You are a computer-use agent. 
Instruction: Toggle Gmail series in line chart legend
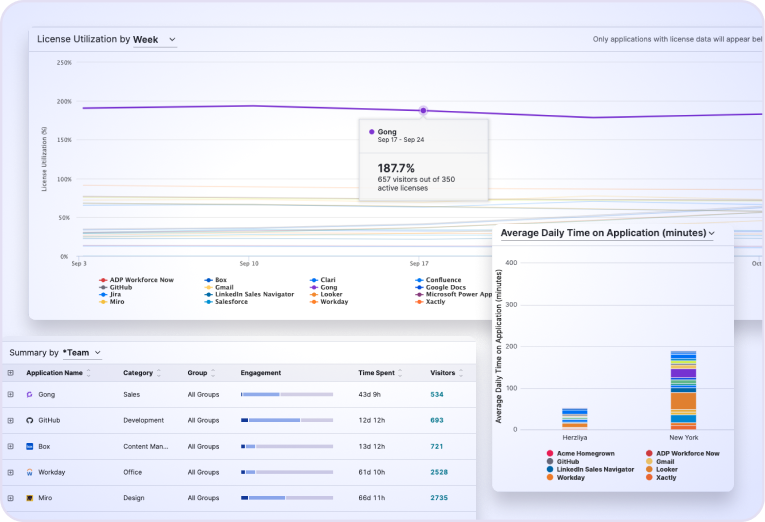(x=219, y=287)
